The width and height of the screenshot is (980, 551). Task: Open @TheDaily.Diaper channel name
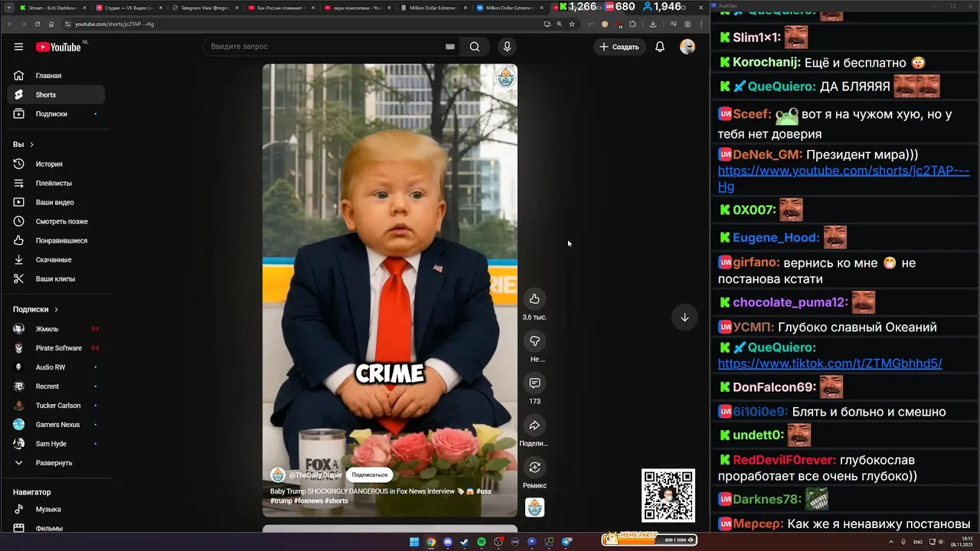point(315,475)
